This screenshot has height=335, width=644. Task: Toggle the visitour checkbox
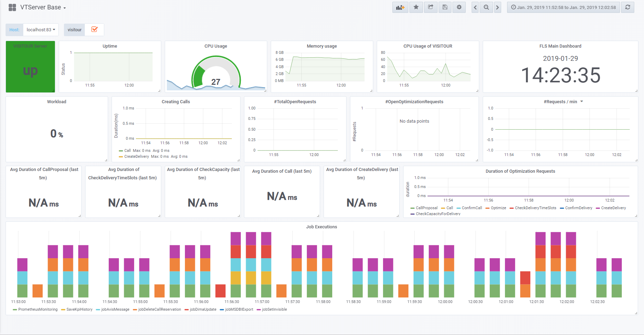point(95,30)
